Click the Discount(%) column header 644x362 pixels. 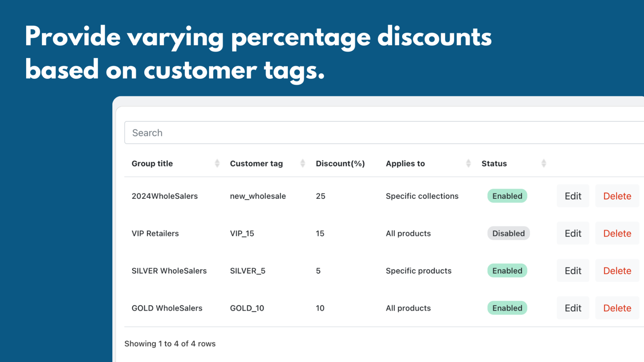(340, 163)
